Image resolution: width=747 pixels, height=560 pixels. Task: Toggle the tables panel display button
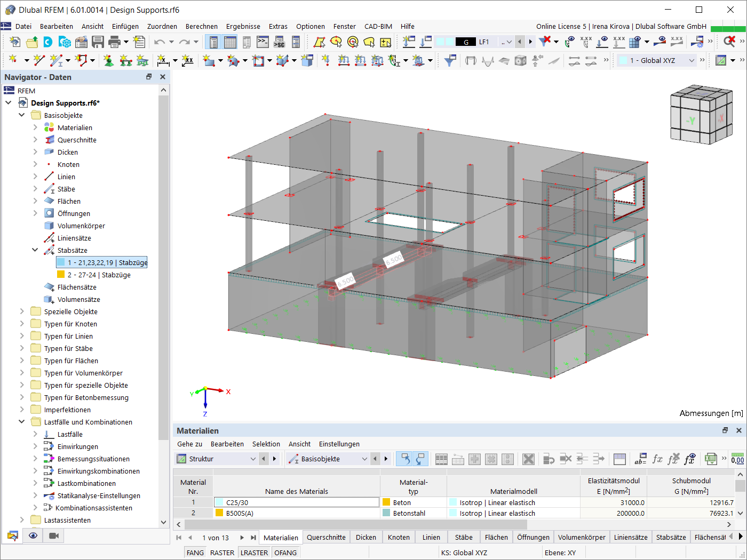[x=230, y=42]
